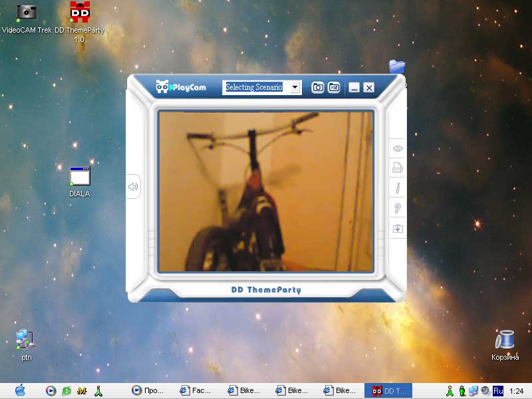This screenshot has width=532, height=399.
Task: Click the plus box icon in side panel
Action: [x=398, y=229]
